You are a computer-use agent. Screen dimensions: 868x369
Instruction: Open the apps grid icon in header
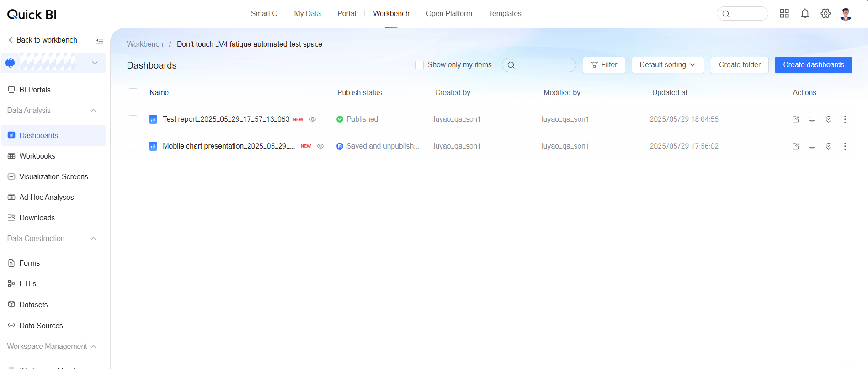[x=784, y=14]
